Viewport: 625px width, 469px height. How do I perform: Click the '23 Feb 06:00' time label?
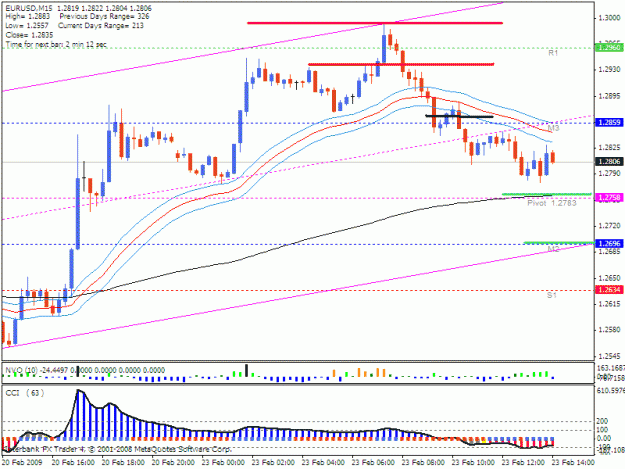373,463
